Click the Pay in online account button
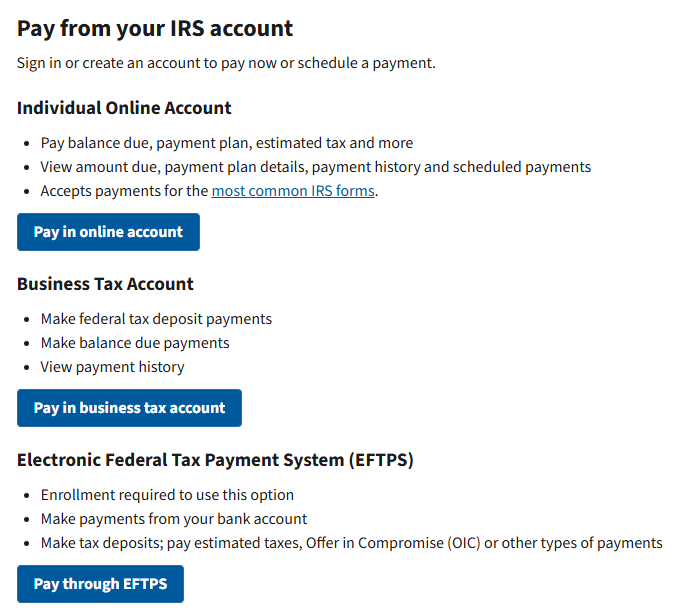 pyautogui.click(x=108, y=232)
